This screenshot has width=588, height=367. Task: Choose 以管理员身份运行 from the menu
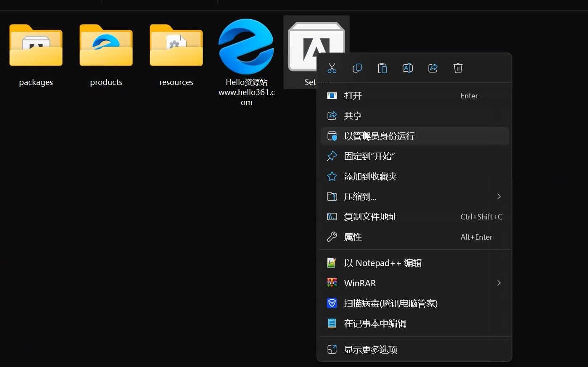point(379,136)
